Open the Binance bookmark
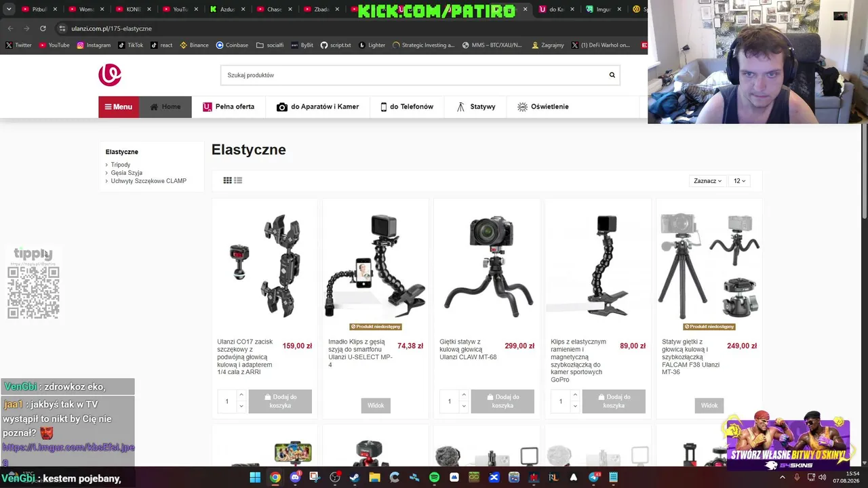Screen dimensions: 868x488 (x=194, y=45)
